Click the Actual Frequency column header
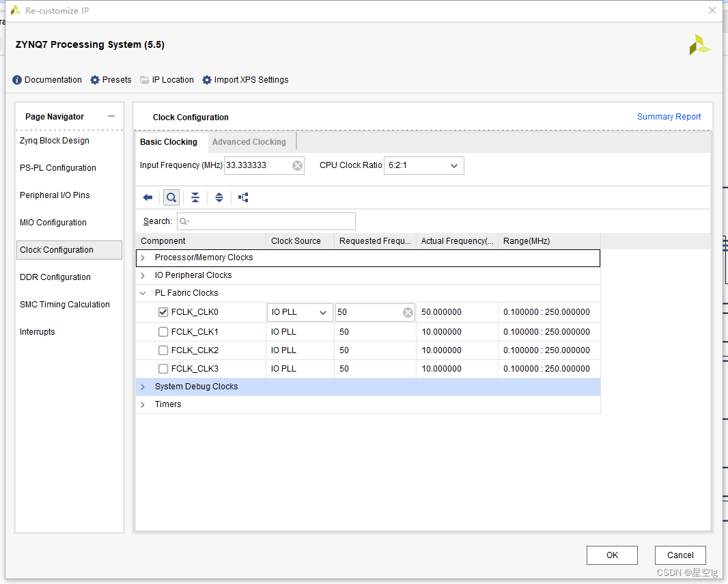The width and height of the screenshot is (728, 584). (x=457, y=241)
